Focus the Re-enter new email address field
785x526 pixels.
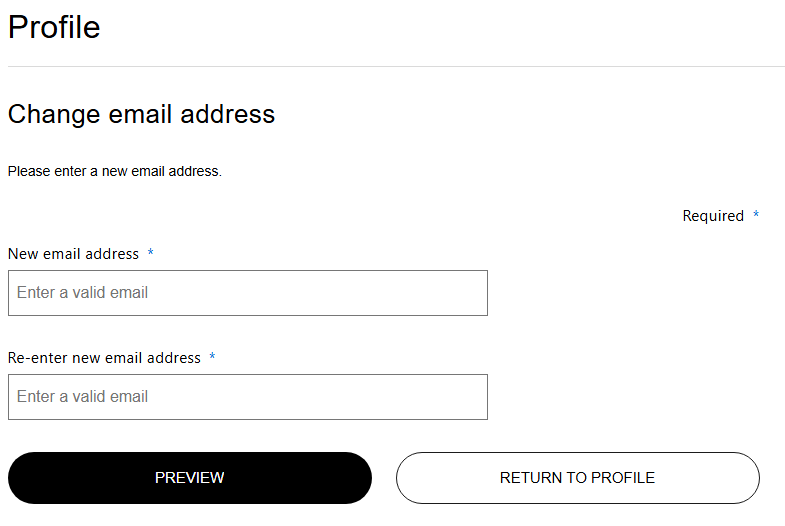pos(247,397)
